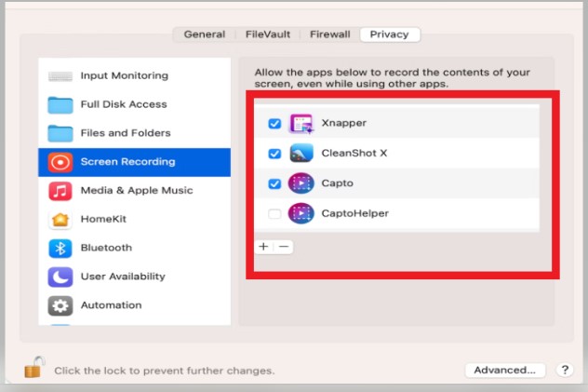Add an app with the plus button

tap(263, 247)
